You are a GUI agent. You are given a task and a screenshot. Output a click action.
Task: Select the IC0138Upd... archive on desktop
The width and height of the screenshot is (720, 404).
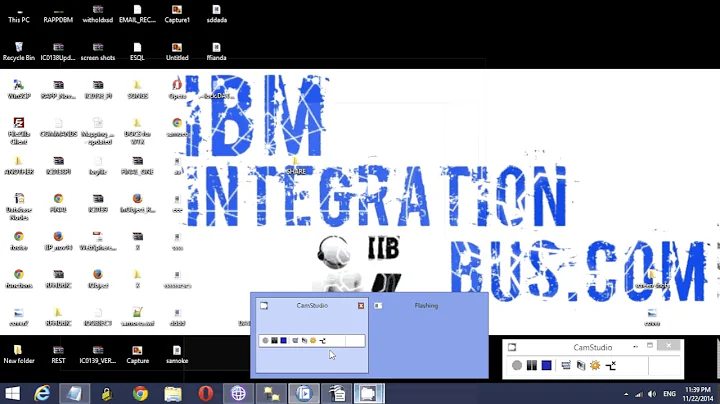pyautogui.click(x=58, y=51)
